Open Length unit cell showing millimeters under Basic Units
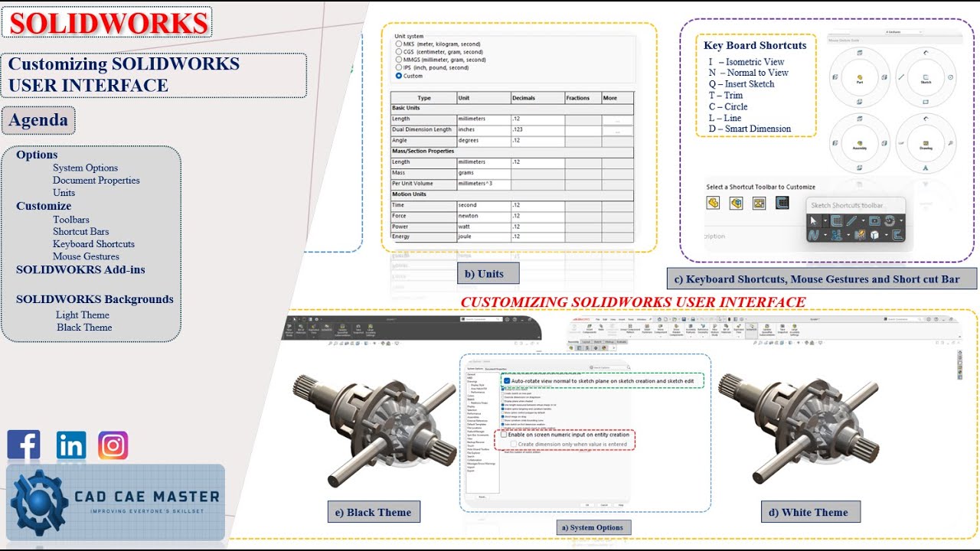 point(483,119)
